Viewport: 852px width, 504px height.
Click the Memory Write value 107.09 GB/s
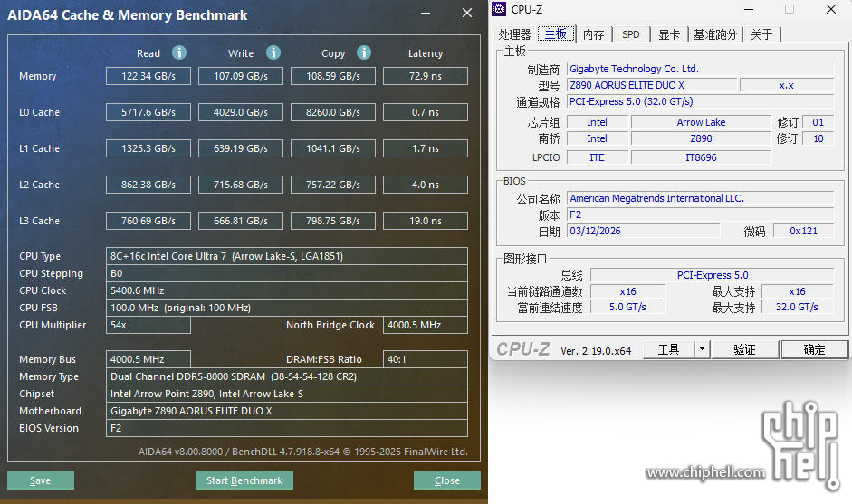241,76
